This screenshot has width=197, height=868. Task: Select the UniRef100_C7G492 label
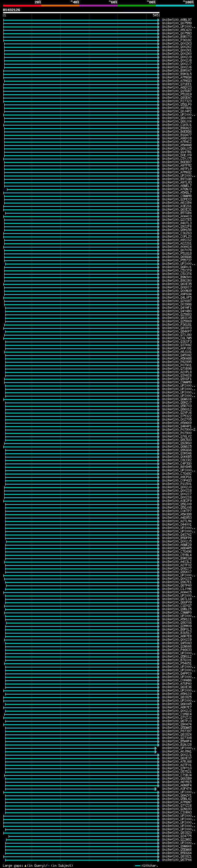176,474
